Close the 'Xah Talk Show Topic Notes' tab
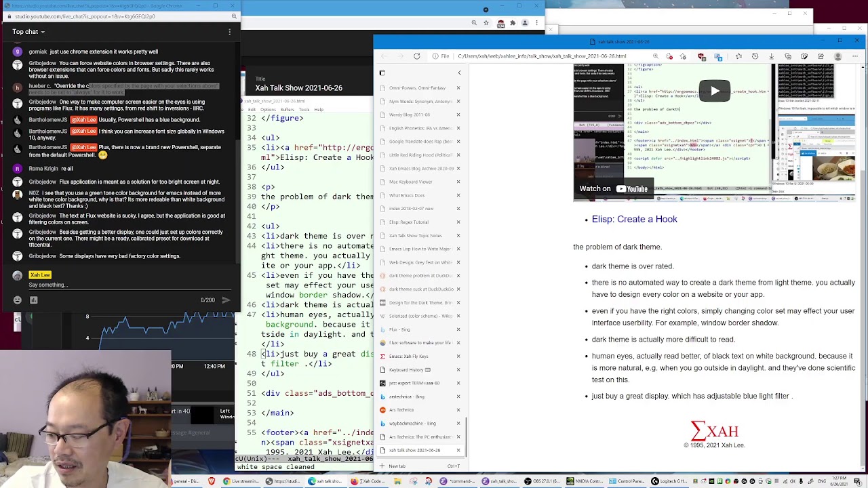Image resolution: width=868 pixels, height=488 pixels. [458, 235]
